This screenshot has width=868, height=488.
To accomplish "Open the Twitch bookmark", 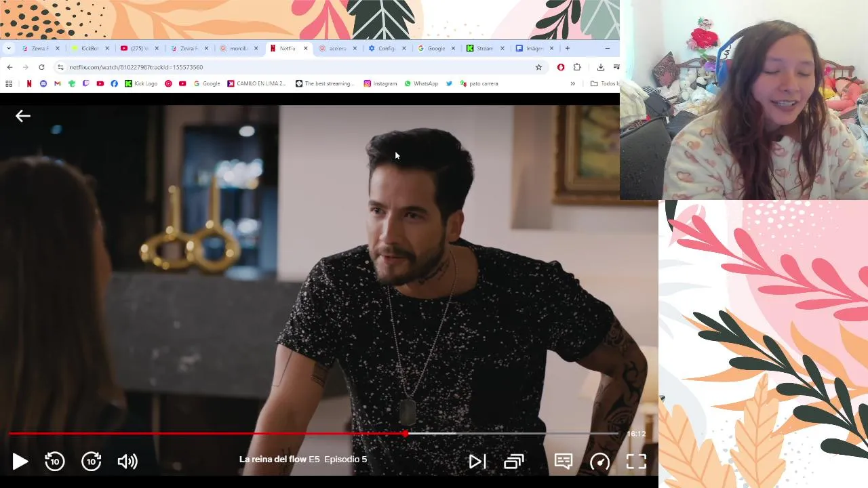I will pyautogui.click(x=86, y=83).
